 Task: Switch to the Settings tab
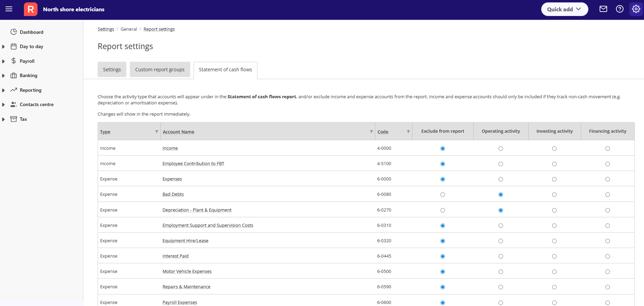pos(112,70)
